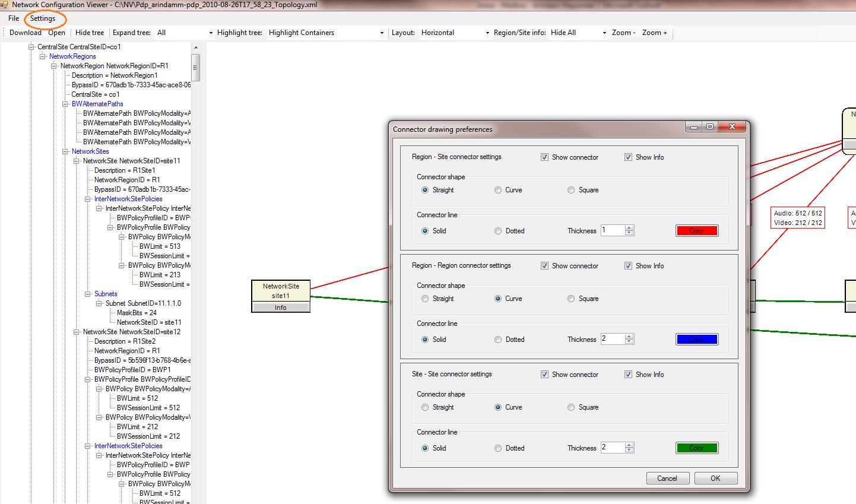
Task: Select Description = R1Site2 tree item
Action: pyautogui.click(x=125, y=341)
